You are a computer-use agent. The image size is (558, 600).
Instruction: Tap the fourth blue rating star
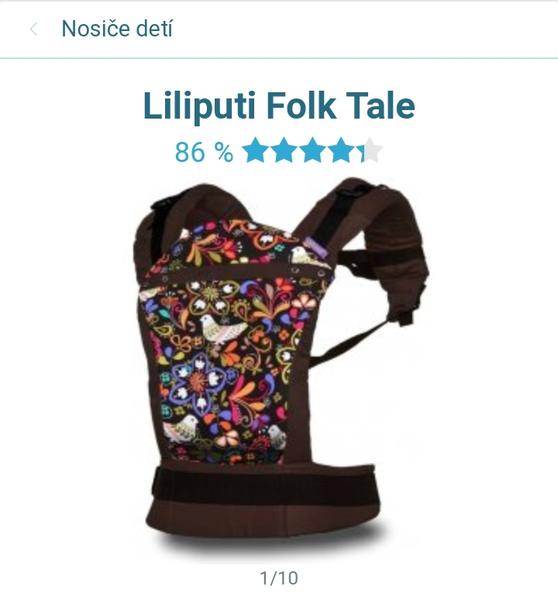(x=341, y=150)
